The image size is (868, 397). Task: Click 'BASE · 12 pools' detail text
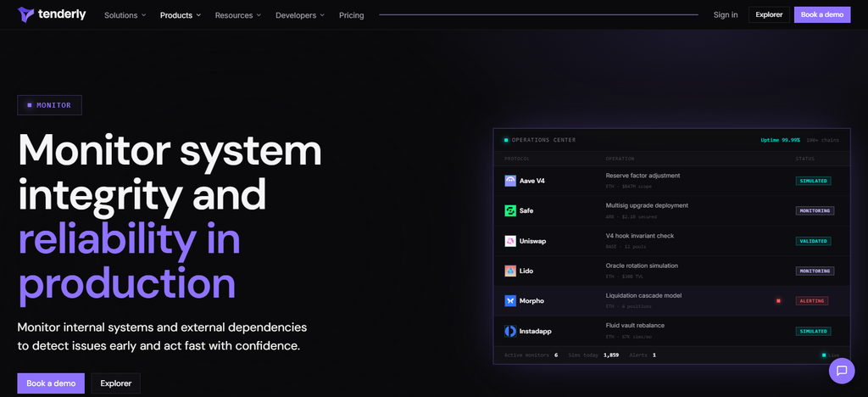626,246
